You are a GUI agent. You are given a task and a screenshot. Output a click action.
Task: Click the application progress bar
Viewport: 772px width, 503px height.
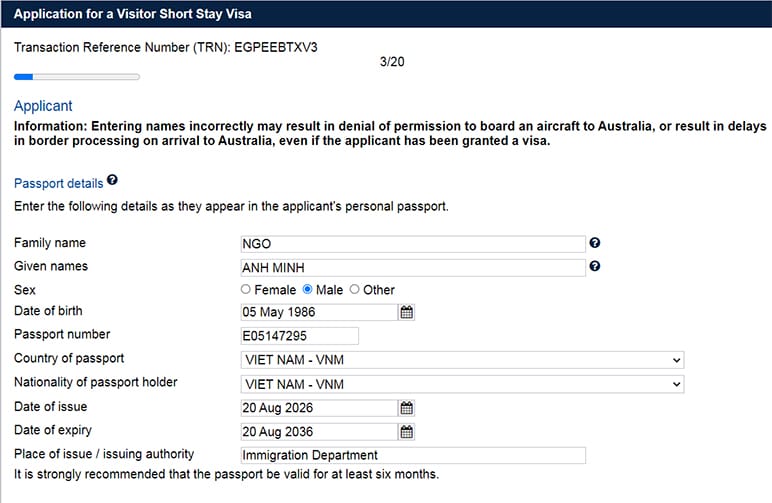[77, 77]
